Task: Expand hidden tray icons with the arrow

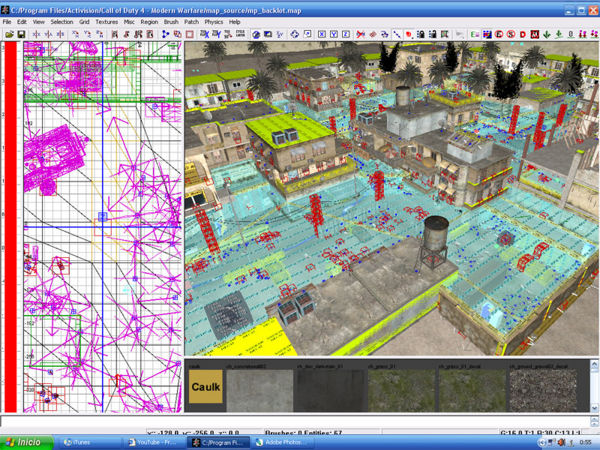Action: tap(541, 443)
